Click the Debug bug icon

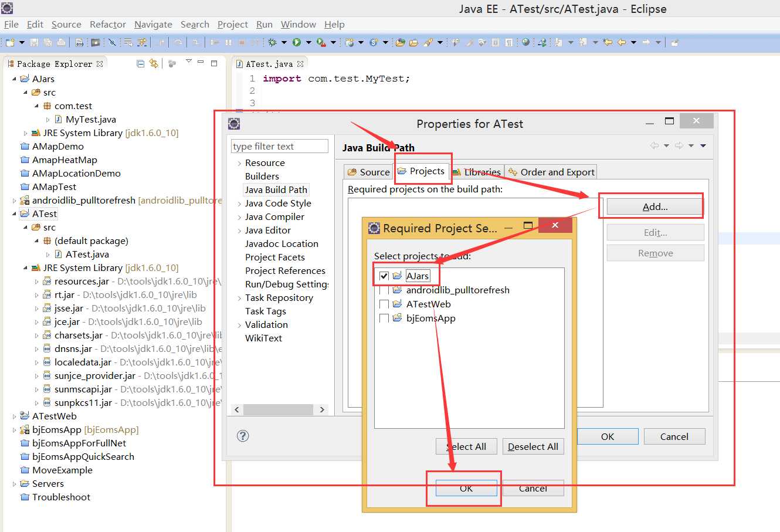pyautogui.click(x=272, y=42)
